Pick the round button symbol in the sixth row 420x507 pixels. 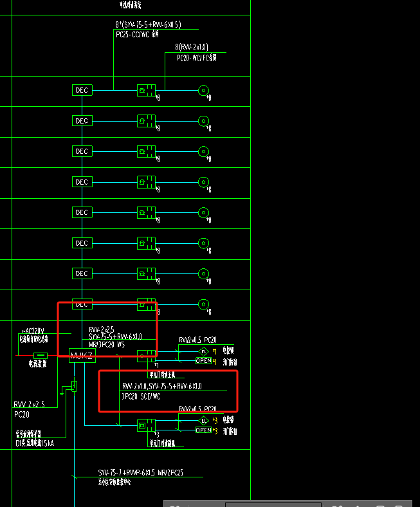tap(203, 243)
